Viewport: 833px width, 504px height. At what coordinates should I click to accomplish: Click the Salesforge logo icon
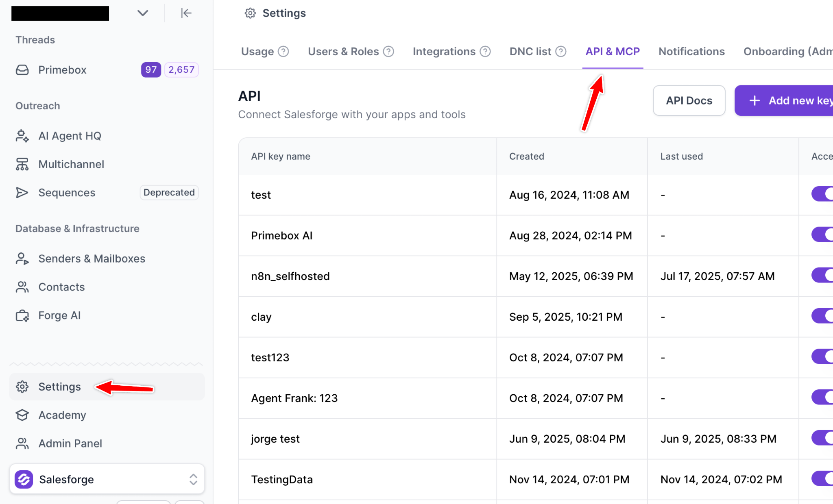click(24, 479)
